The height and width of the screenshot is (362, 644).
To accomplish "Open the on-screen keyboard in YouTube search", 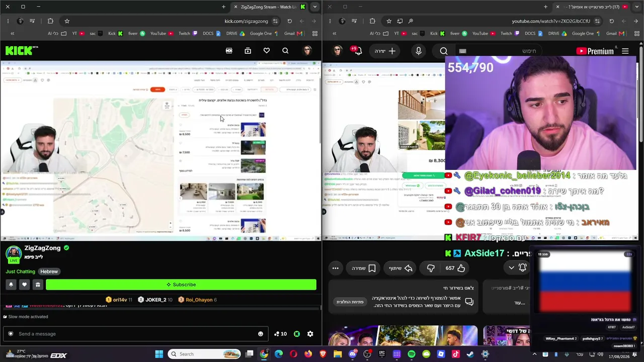I will tap(462, 51).
